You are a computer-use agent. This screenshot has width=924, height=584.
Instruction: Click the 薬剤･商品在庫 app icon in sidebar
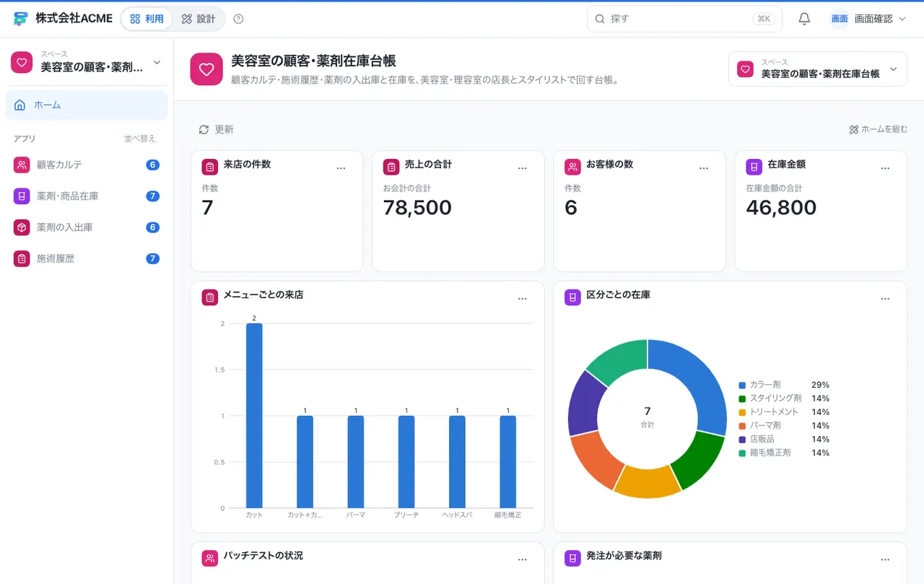[x=22, y=196]
